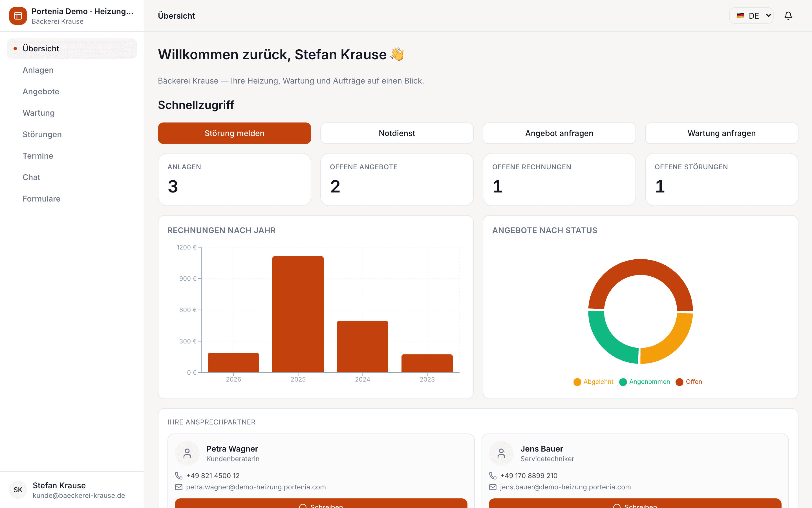This screenshot has height=508, width=812.
Task: Click kunde@baeckerei-krause.de text
Action: (79, 496)
